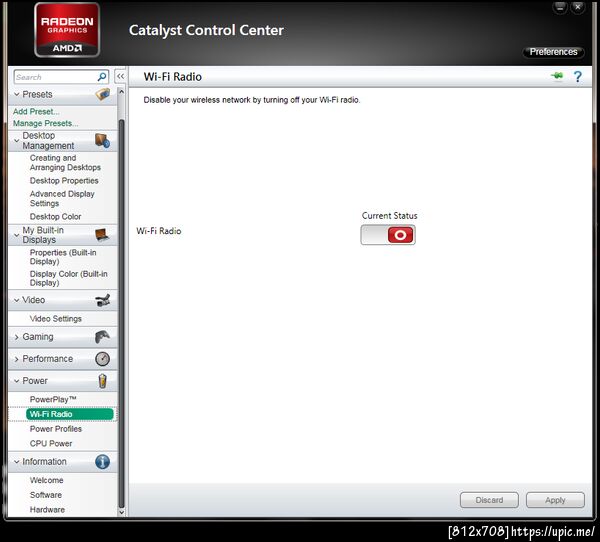
Task: Click the Performance gauge icon
Action: (x=102, y=359)
